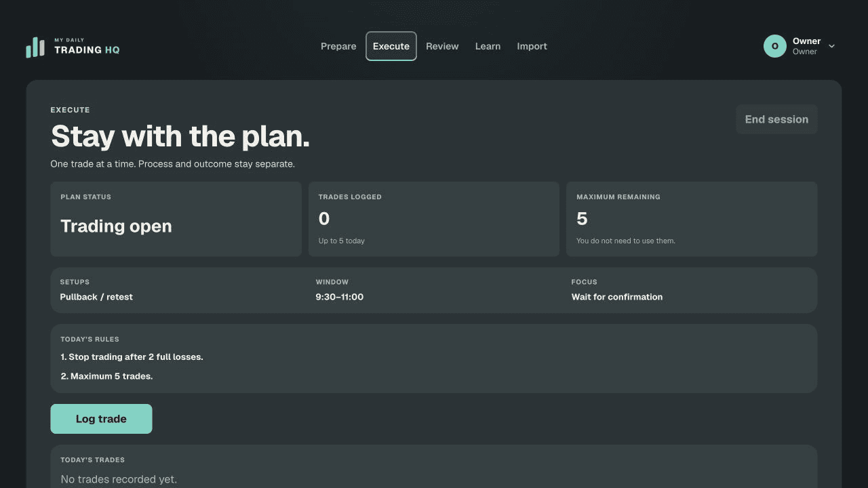Click the Maximum Remaining value 5

tap(582, 219)
